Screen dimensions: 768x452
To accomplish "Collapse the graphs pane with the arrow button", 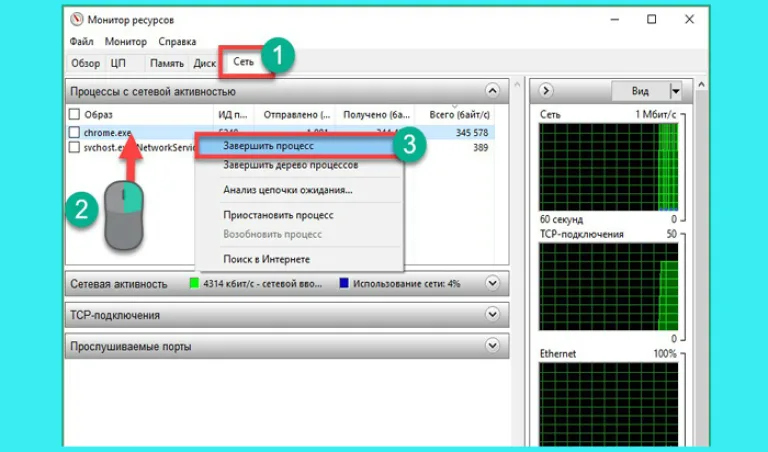I will click(x=546, y=91).
